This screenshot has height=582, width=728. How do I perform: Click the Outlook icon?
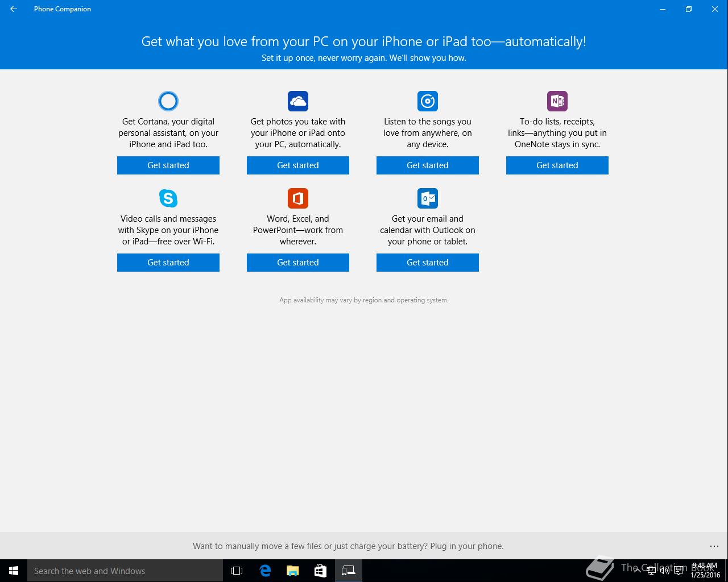click(x=428, y=198)
